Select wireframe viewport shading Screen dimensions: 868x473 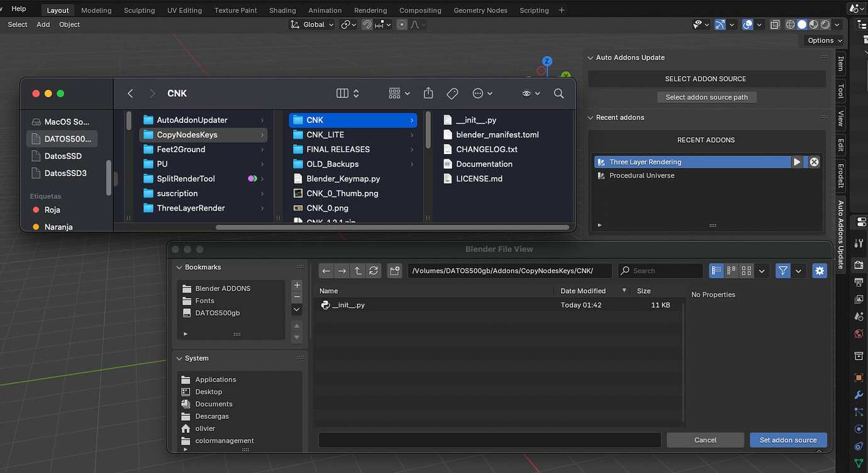pos(791,25)
